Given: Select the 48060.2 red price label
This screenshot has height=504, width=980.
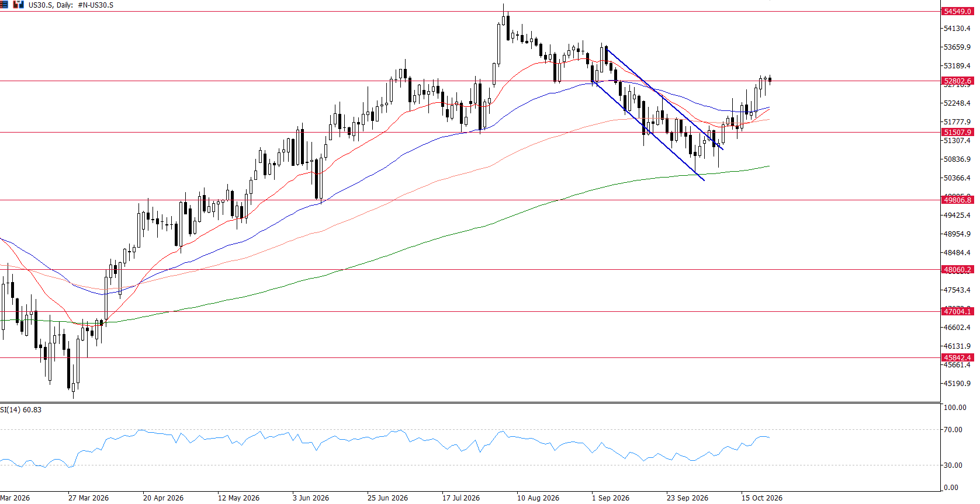Looking at the screenshot, I should pos(957,270).
